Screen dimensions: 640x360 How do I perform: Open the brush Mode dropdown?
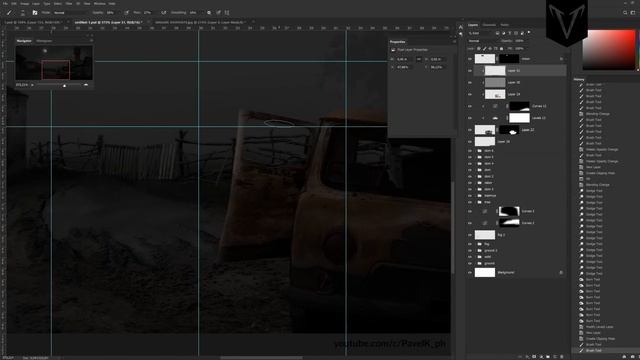[70, 13]
